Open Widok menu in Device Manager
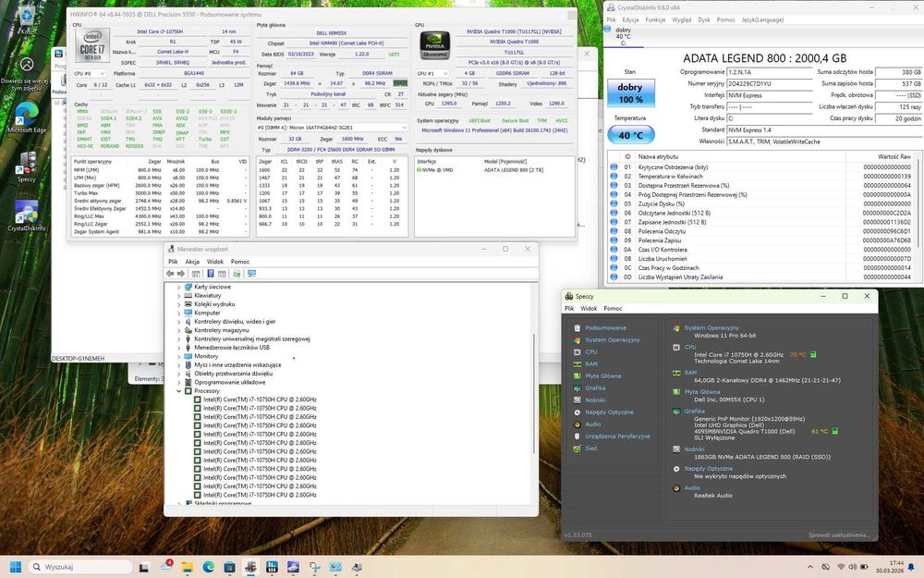The height and width of the screenshot is (578, 924). (x=215, y=262)
